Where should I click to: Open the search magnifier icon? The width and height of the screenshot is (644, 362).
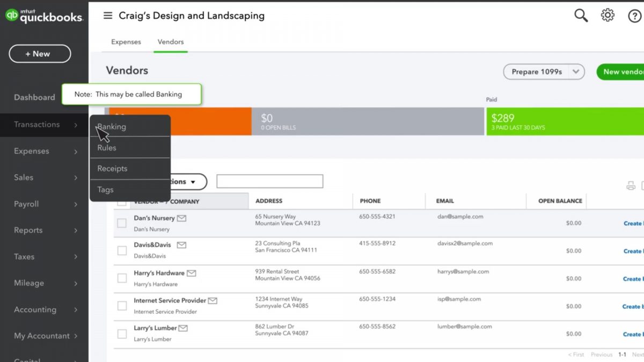pyautogui.click(x=581, y=16)
